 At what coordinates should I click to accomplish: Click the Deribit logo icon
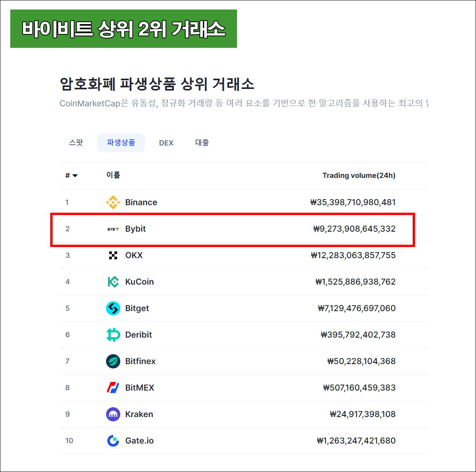pyautogui.click(x=113, y=335)
